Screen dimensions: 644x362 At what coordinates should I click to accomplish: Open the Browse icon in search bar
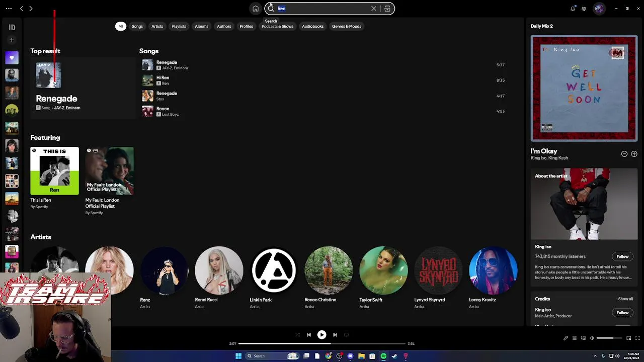pyautogui.click(x=387, y=9)
